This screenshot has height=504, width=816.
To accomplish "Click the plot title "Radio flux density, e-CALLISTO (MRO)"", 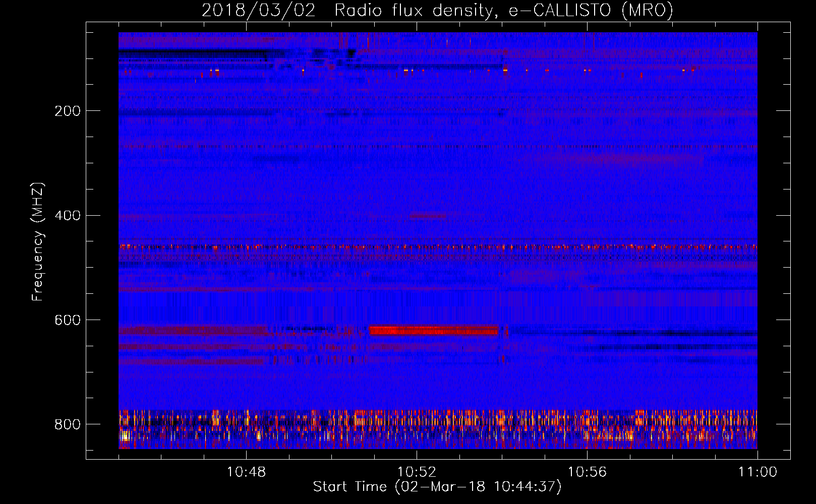I will 504,10.
